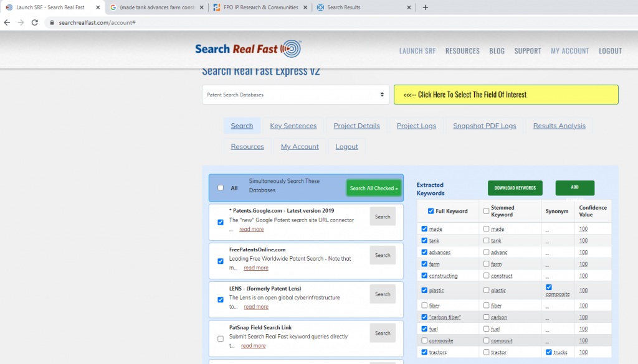
Task: Click the green Add button
Action: pos(575,188)
